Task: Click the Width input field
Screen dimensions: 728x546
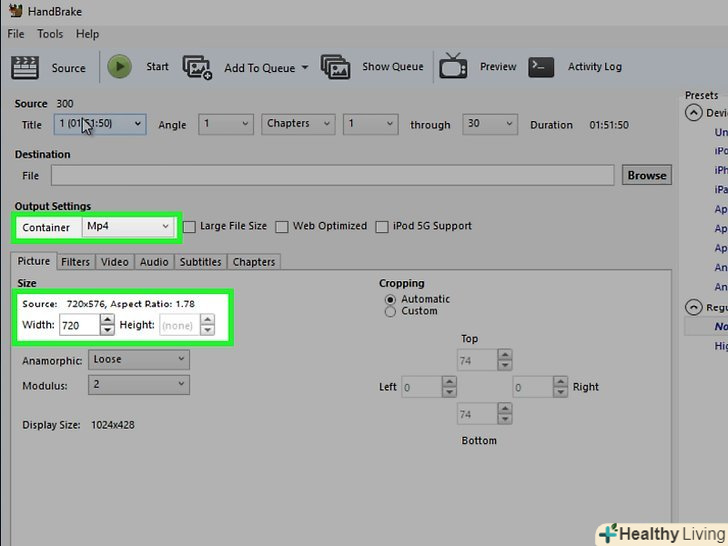Action: pos(79,325)
